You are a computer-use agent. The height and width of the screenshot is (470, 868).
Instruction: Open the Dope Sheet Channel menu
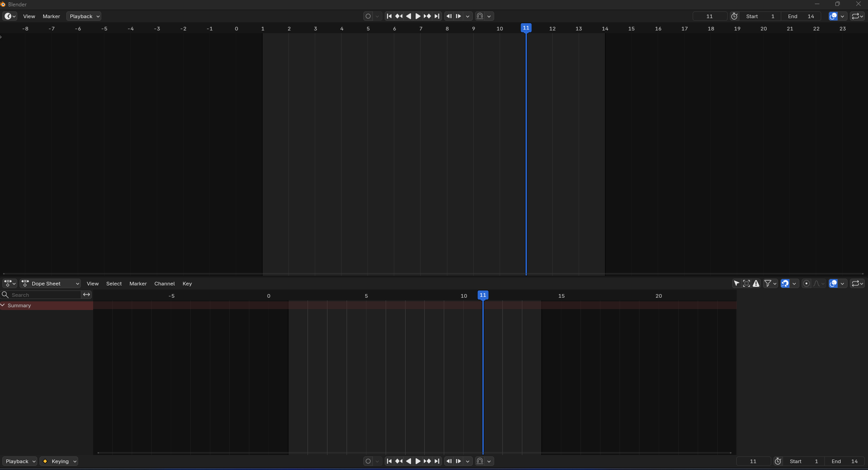click(164, 284)
